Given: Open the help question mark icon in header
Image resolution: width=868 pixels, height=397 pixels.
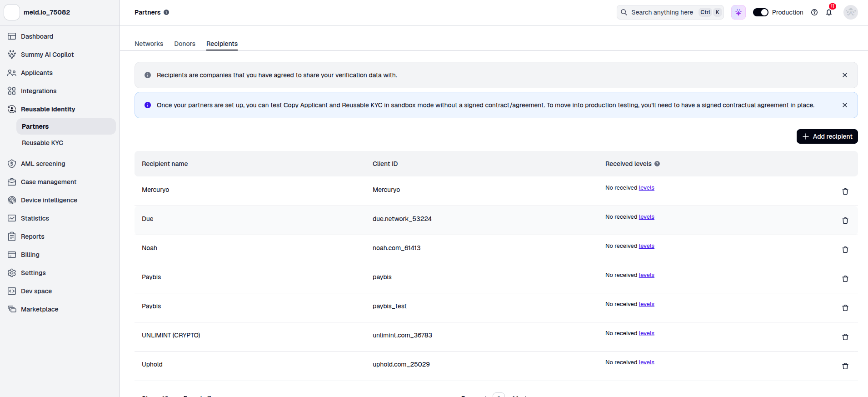Looking at the screenshot, I should point(814,12).
